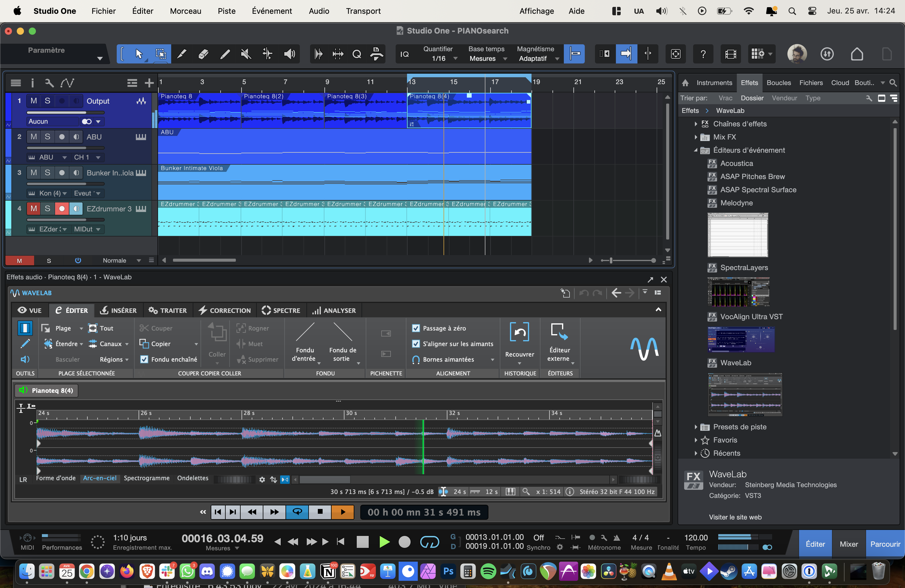The width and height of the screenshot is (905, 588).
Task: Open the Événement menu
Action: [271, 11]
